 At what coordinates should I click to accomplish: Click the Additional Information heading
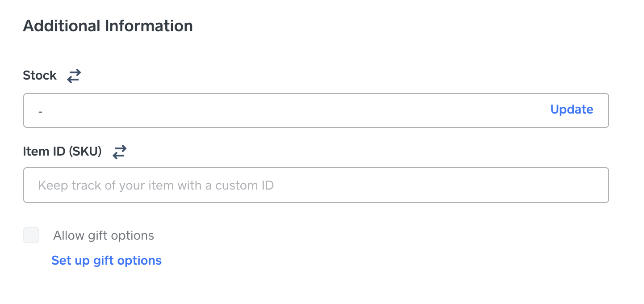(108, 26)
